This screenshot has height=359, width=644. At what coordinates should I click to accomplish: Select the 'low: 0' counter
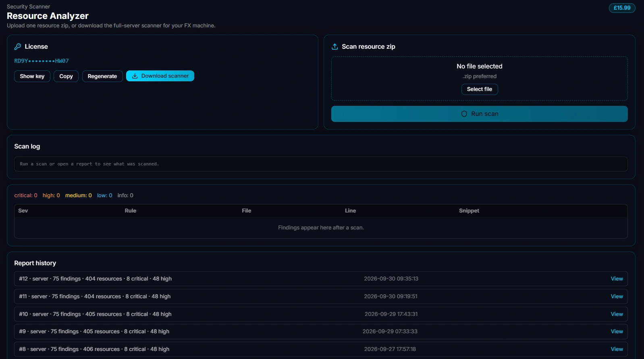pos(105,196)
